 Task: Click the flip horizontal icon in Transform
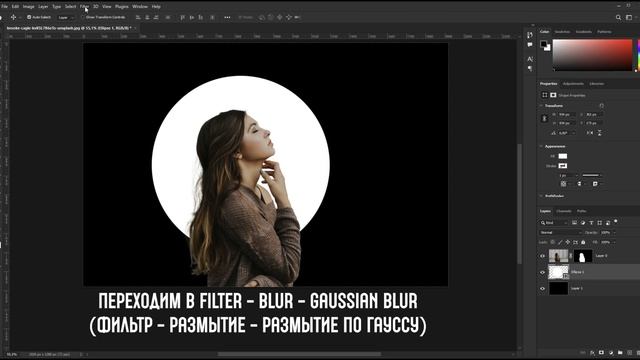(x=590, y=133)
